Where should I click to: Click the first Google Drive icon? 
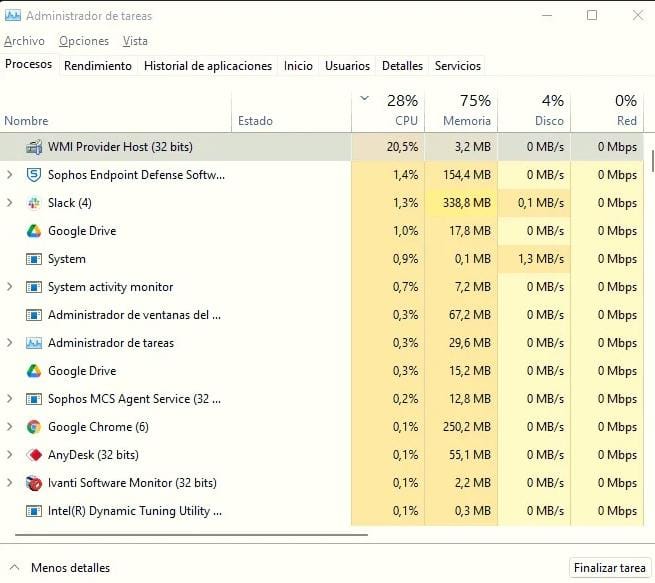click(33, 231)
